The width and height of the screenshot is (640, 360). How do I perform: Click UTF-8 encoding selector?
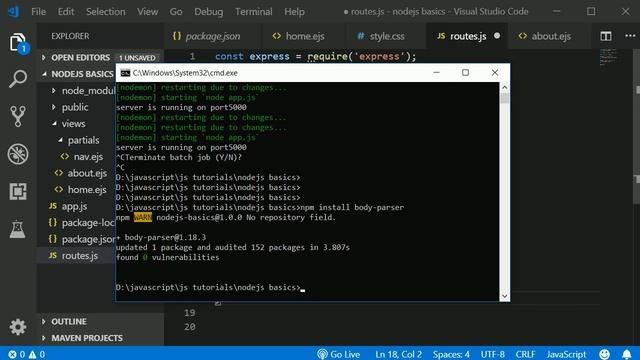tap(492, 354)
